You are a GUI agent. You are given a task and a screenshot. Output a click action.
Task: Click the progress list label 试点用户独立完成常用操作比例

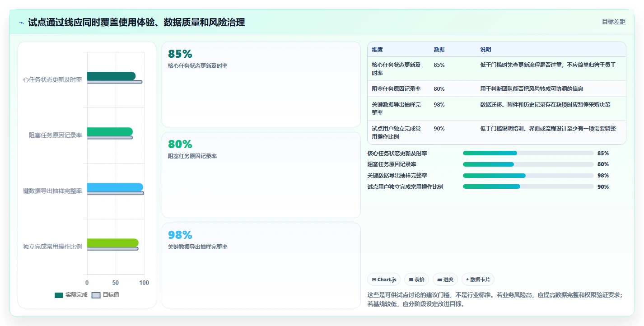coord(406,187)
